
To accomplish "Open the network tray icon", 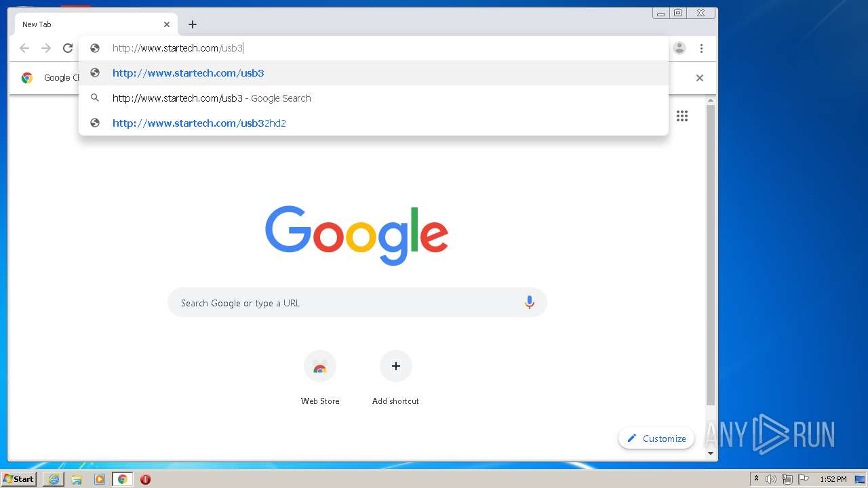I will (787, 479).
